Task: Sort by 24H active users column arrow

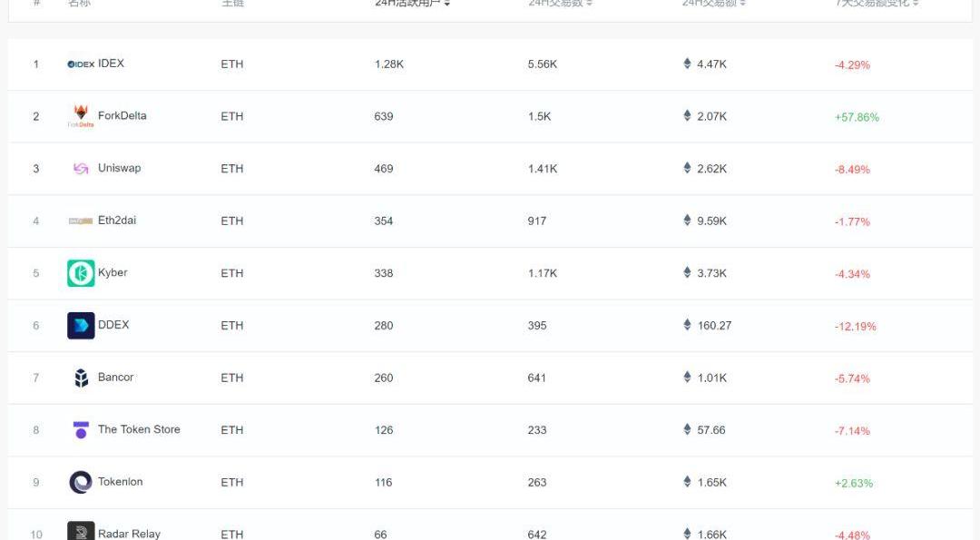Action: (x=447, y=3)
